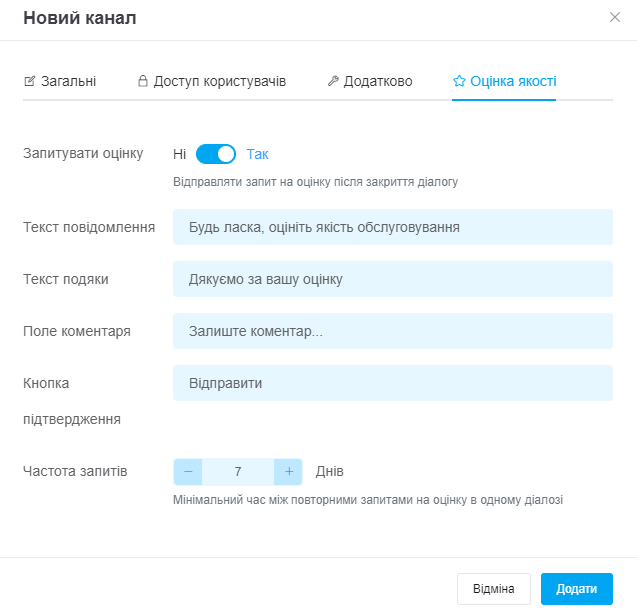Focus the Текст подяки input
This screenshot has width=637, height=611.
pyautogui.click(x=392, y=279)
